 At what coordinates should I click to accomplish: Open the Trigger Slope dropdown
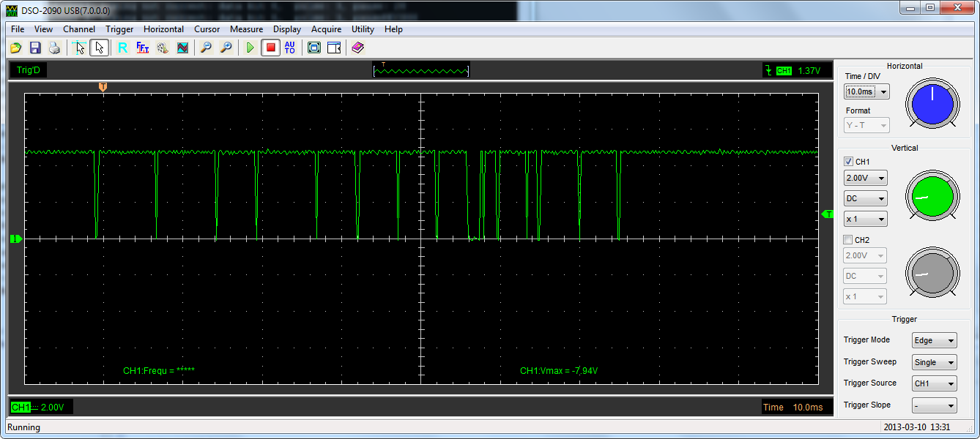tap(935, 405)
